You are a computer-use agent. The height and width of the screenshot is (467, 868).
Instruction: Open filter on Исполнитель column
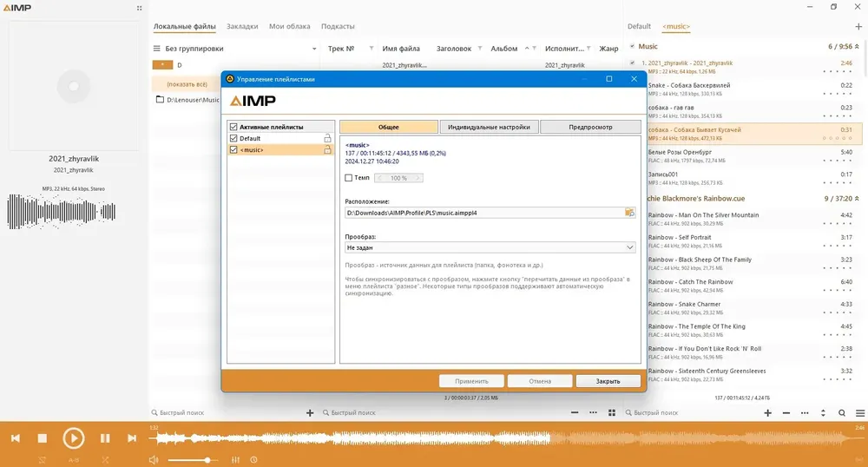click(x=589, y=49)
